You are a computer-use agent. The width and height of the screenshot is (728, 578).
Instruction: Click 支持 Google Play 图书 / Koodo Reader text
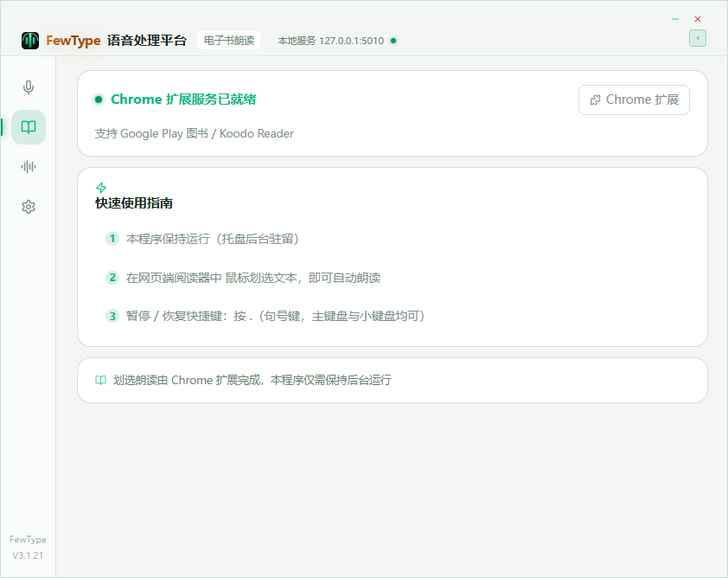tap(194, 133)
